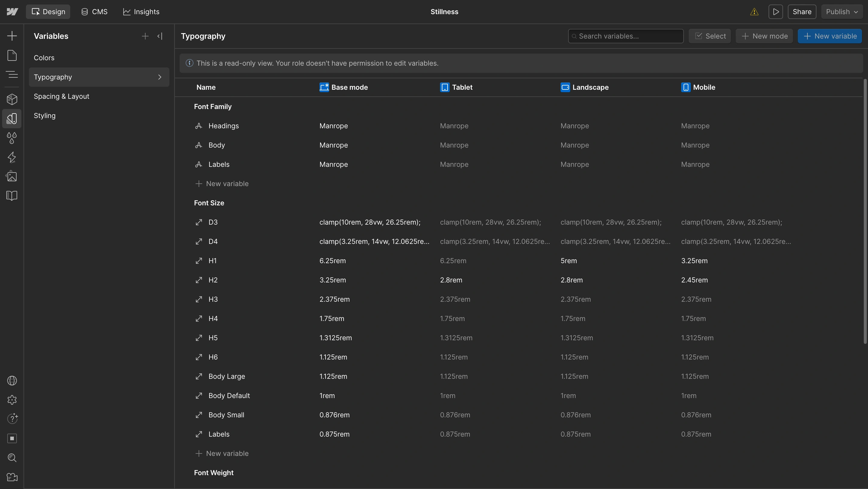Click H2 Tablet value 2.8rem
Image resolution: width=868 pixels, height=489 pixels.
pos(451,280)
